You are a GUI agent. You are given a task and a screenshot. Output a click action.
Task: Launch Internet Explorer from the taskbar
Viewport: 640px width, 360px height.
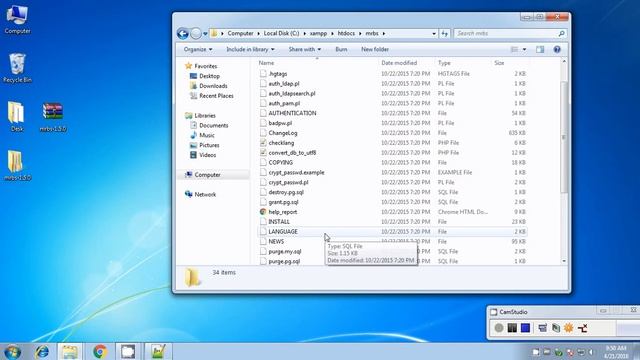click(42, 351)
